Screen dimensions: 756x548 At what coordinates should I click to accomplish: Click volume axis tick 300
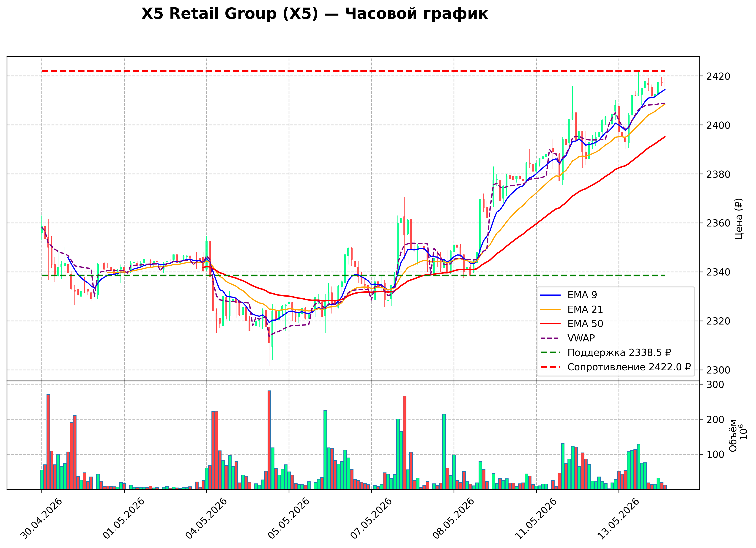pyautogui.click(x=715, y=385)
